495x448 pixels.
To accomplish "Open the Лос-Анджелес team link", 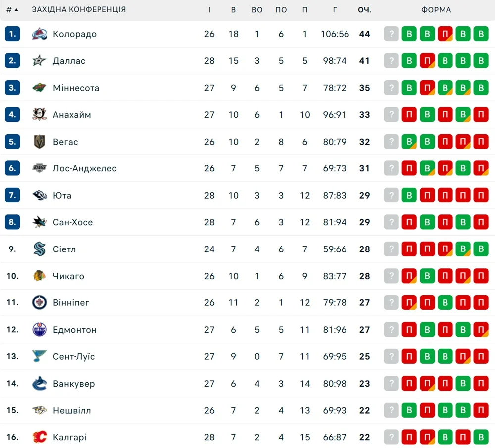I will coord(85,168).
